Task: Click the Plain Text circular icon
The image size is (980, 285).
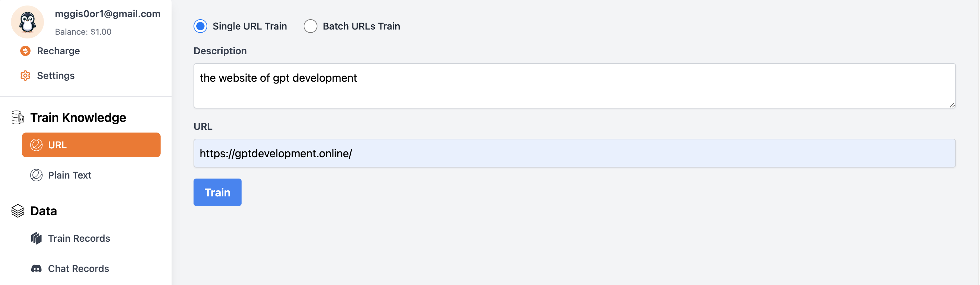Action: [x=36, y=175]
